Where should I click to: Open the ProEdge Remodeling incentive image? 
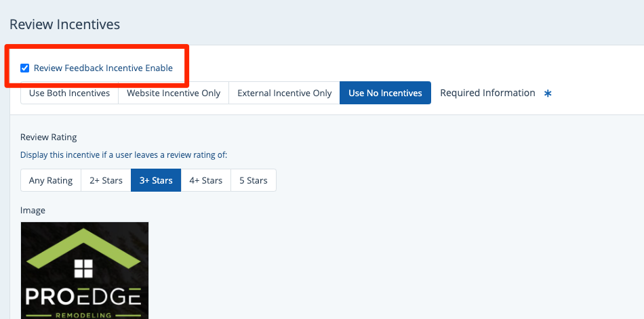click(x=85, y=271)
